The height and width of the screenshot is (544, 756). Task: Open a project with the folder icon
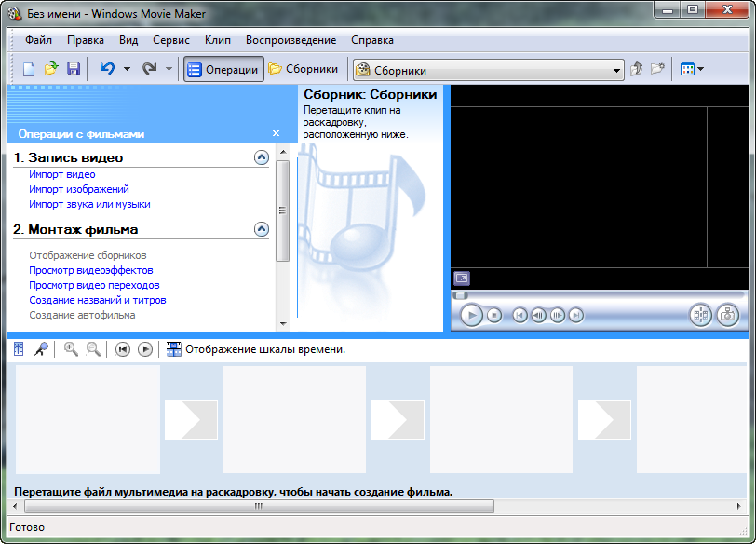51,69
